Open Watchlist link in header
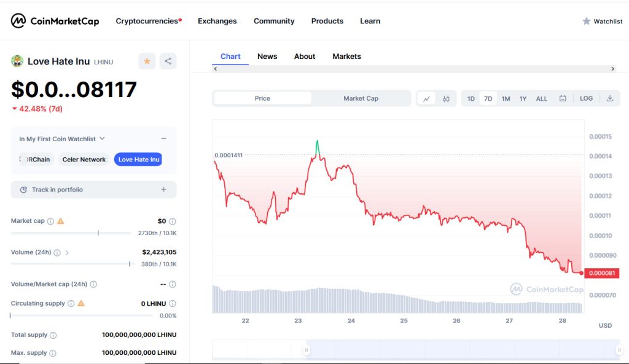The image size is (629, 364). [x=603, y=21]
